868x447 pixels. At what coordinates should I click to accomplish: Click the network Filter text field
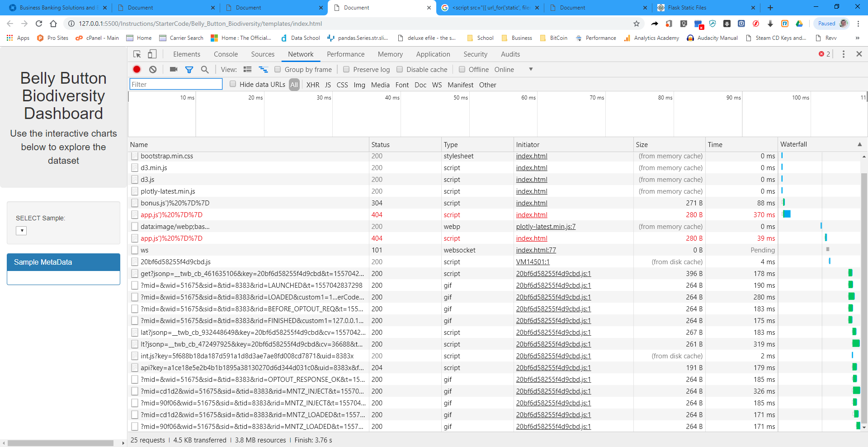tap(176, 84)
